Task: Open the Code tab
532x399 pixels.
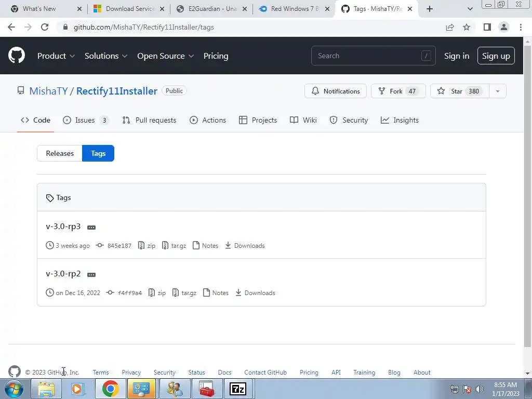Action: [35, 120]
